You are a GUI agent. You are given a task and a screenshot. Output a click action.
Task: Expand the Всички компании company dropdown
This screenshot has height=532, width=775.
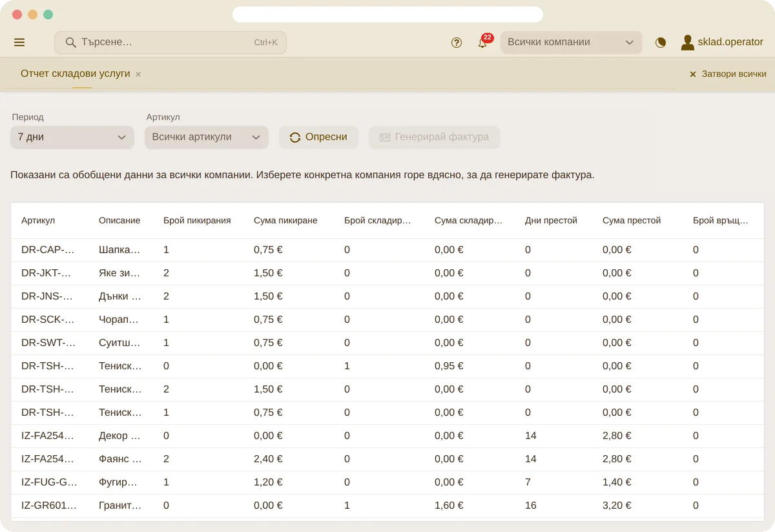(572, 43)
